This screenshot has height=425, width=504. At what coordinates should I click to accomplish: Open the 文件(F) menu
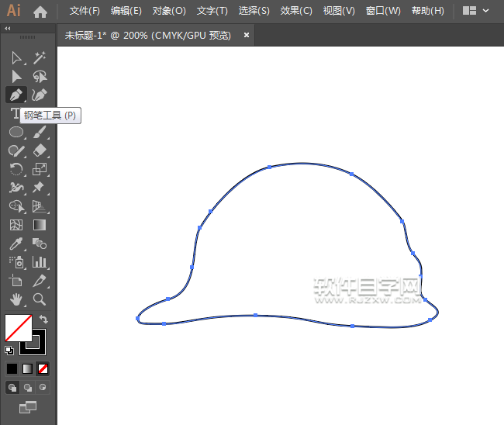coord(85,11)
